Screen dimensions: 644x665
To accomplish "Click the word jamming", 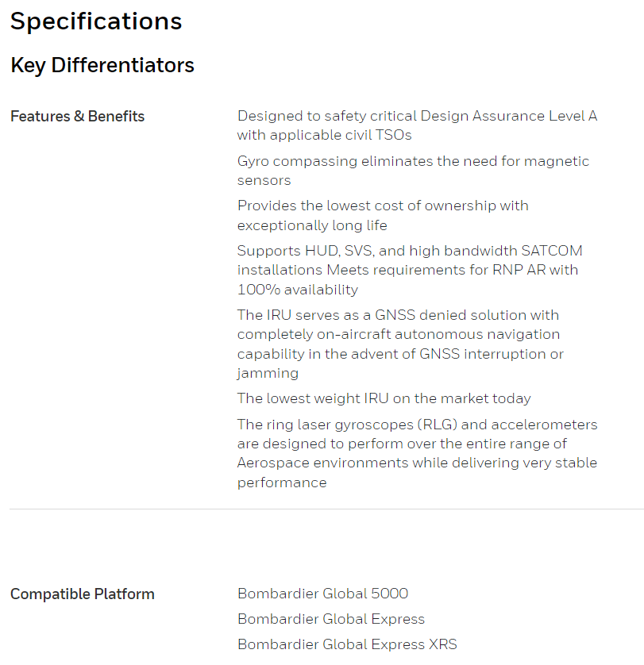I will pyautogui.click(x=268, y=373).
